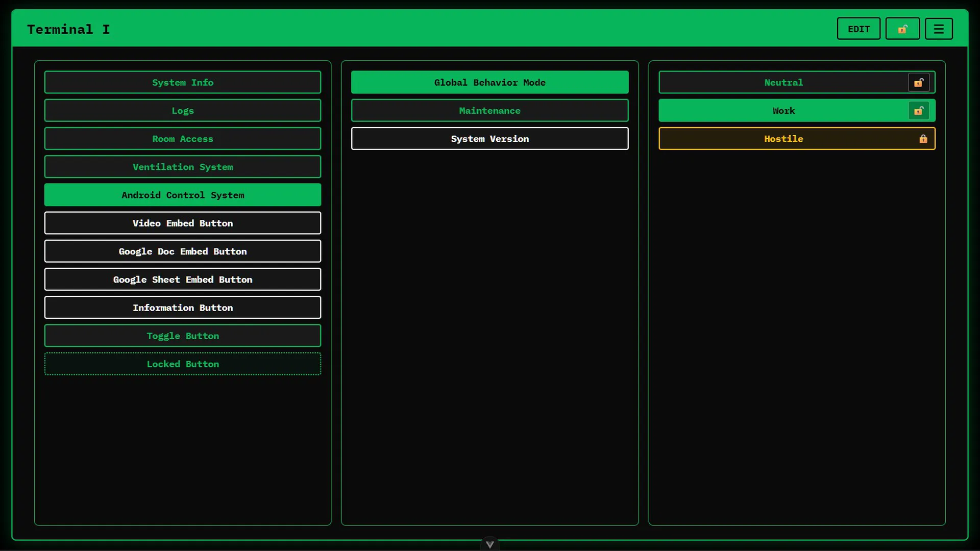Open the hamburger menu icon
This screenshot has width=980, height=551.
(x=939, y=29)
